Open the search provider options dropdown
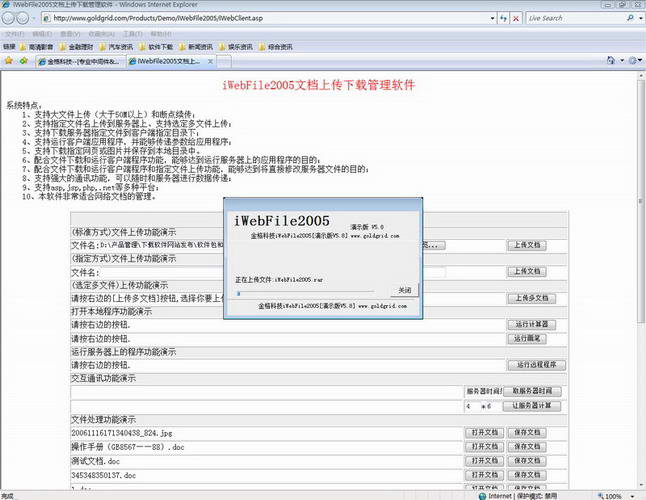The image size is (646, 500). pyautogui.click(x=641, y=18)
